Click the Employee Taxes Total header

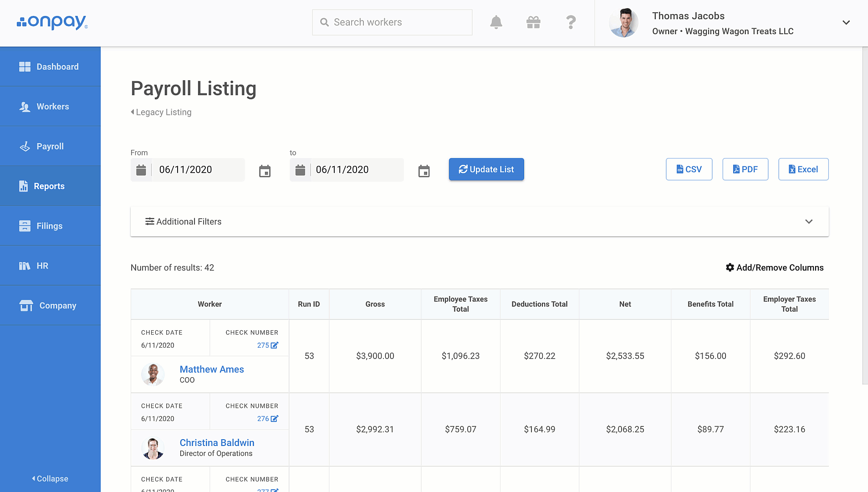(460, 304)
